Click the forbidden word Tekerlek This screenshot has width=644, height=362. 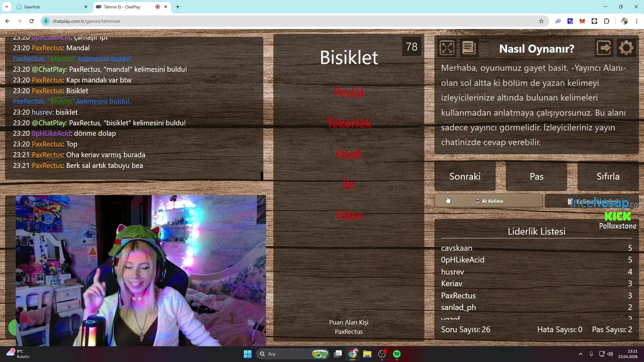pos(349,123)
